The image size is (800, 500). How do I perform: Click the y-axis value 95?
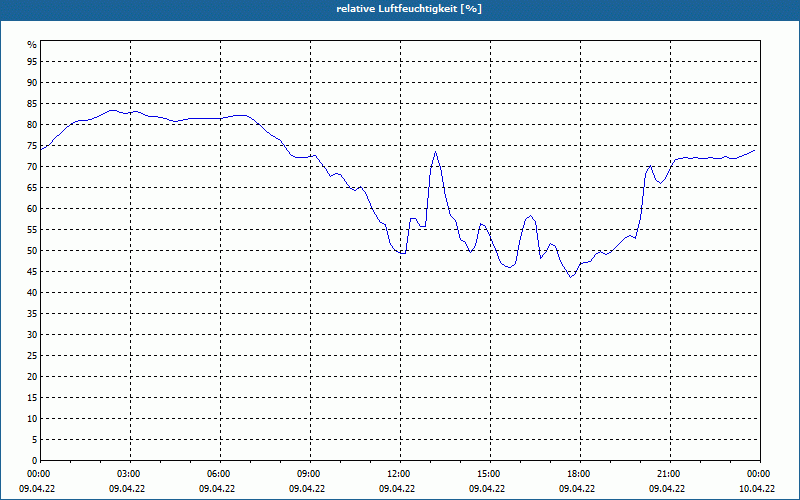pos(32,62)
